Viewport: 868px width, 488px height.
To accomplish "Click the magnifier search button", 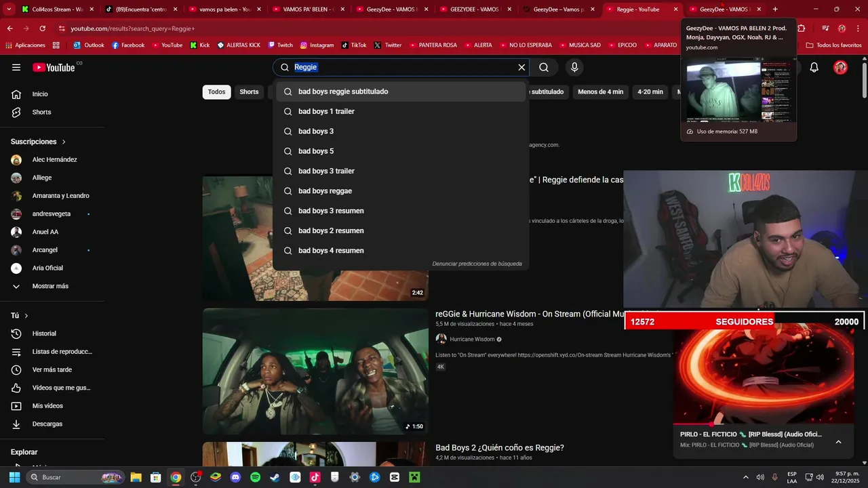I will [544, 67].
